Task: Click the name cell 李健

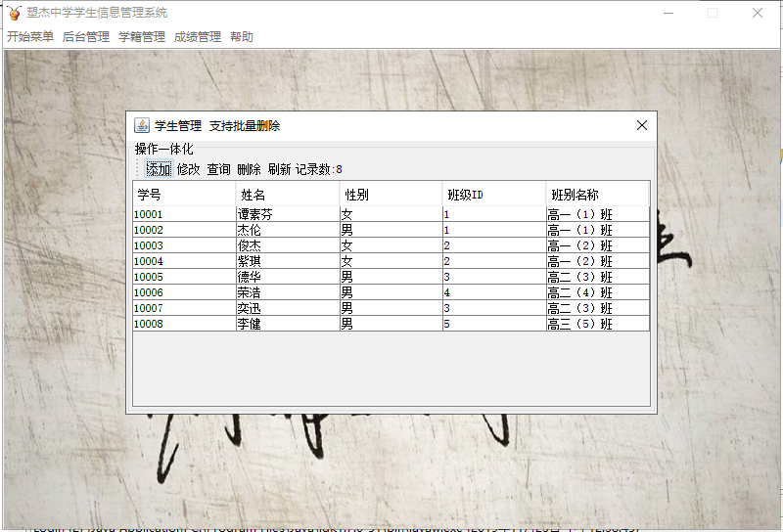Action: point(288,324)
